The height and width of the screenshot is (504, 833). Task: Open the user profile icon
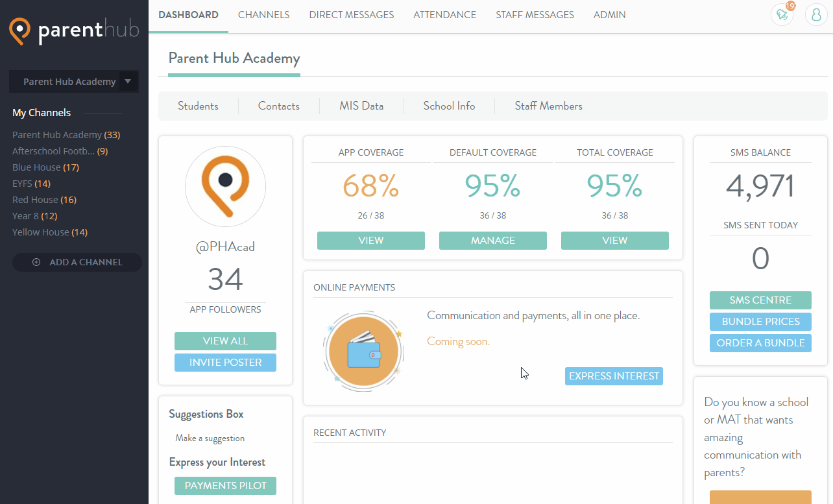[x=817, y=14]
